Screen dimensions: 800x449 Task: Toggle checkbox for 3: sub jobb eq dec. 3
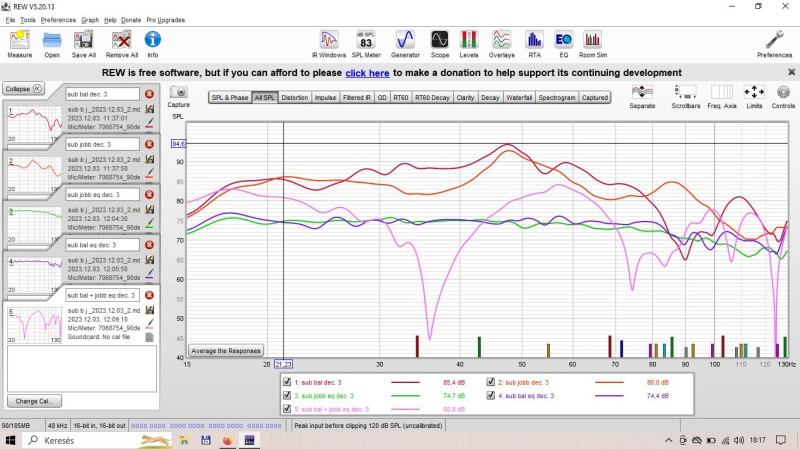287,395
